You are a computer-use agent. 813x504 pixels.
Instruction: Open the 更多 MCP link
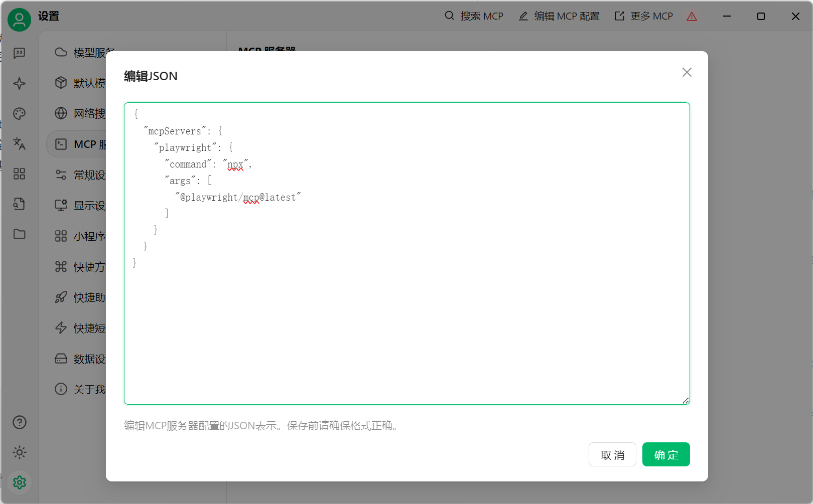coord(644,16)
